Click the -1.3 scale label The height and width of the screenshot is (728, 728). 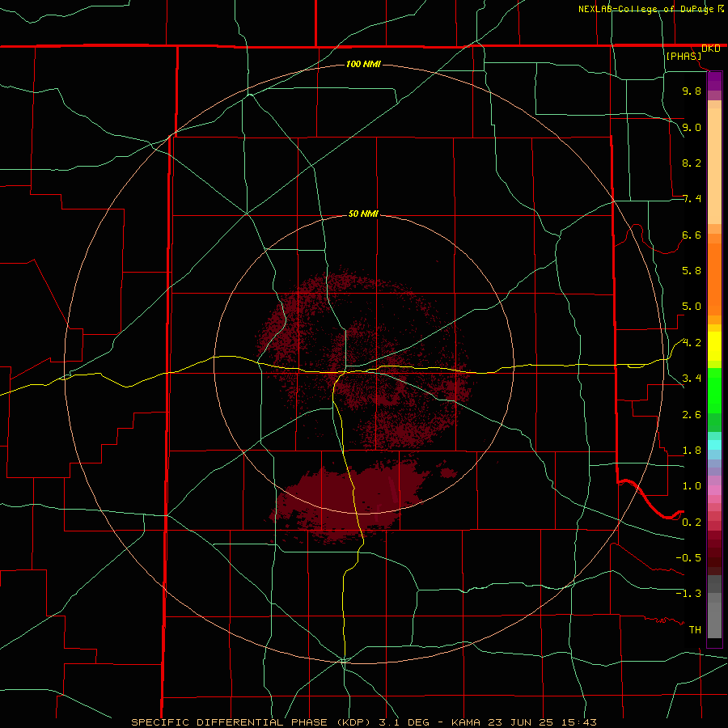(x=688, y=594)
